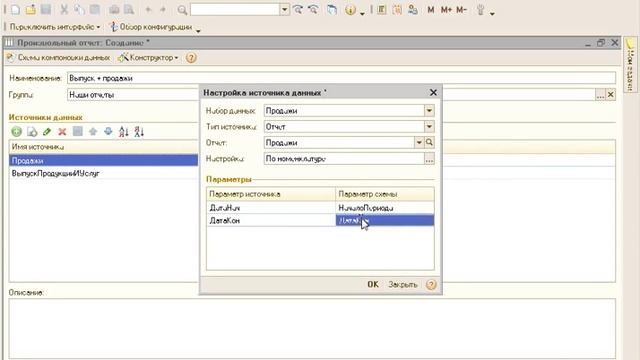
Task: Select the Продажи row in sources list
Action: 104,160
